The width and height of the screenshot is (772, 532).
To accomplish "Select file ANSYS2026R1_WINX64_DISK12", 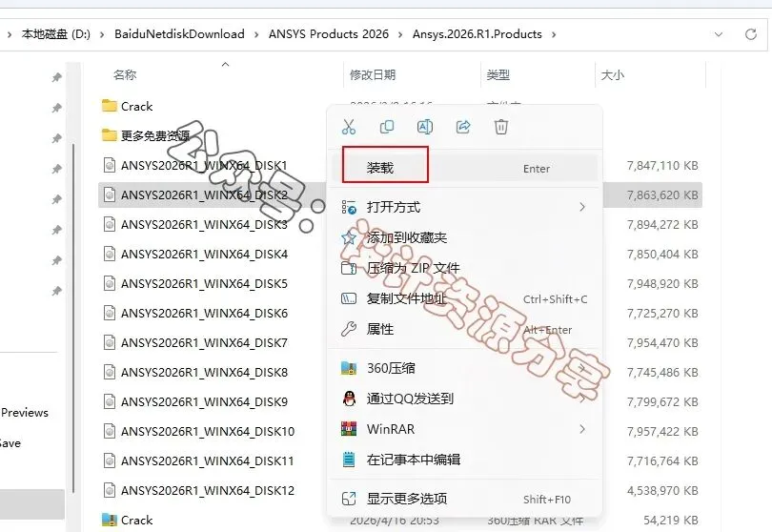I will [x=198, y=491].
